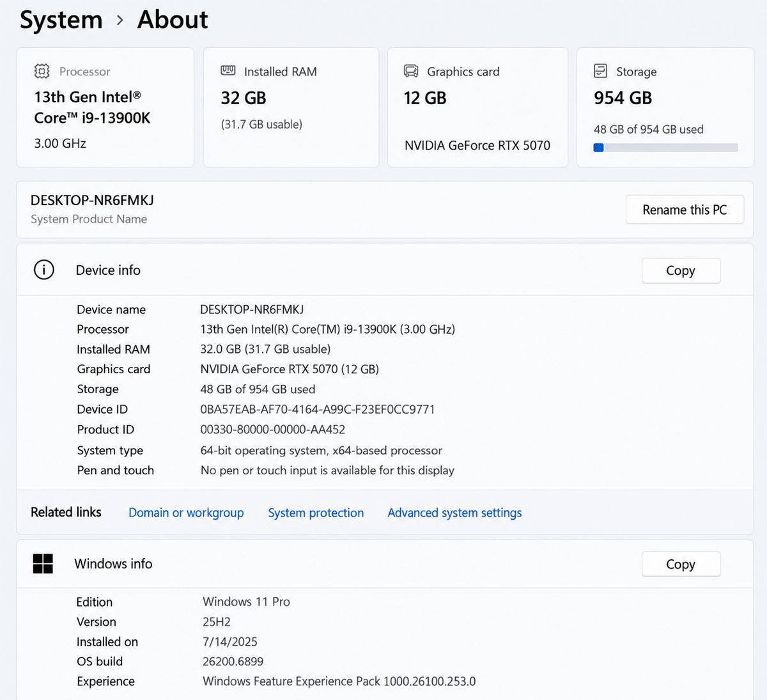Screen dimensions: 767x700
Task: Select the Storage summary card
Action: [665, 107]
